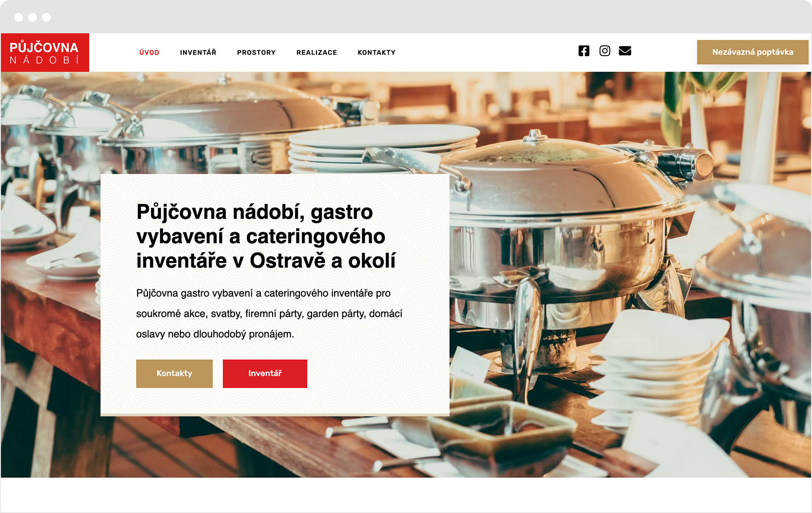This screenshot has width=812, height=513.
Task: Click the gold Kontakty button
Action: click(174, 373)
